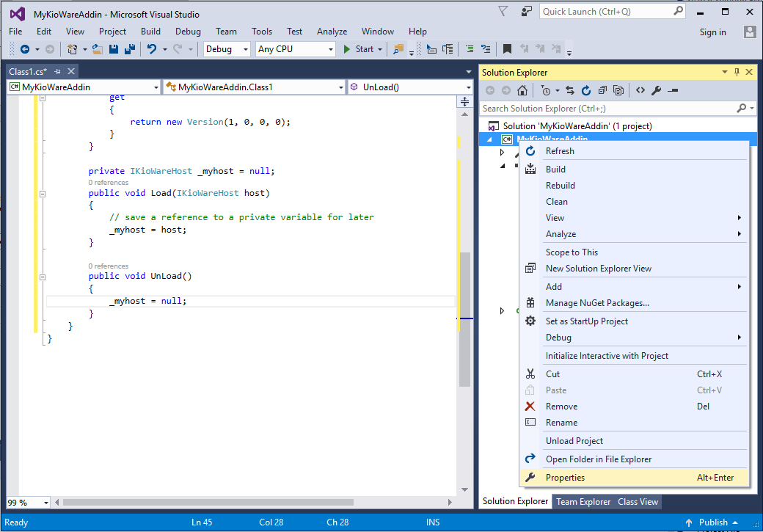763x532 pixels.
Task: Click the Comment Out Selected Lines icon
Action: click(x=470, y=49)
